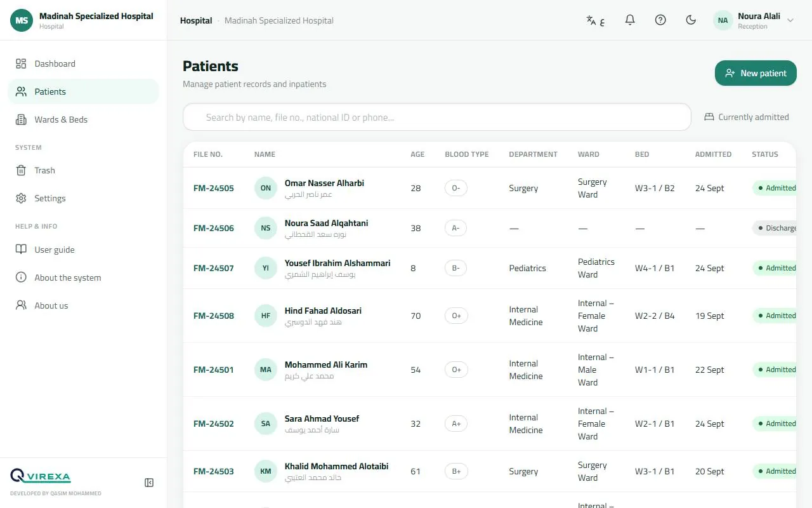Click the HF avatar for Hind Fahad Aldosari

(266, 316)
